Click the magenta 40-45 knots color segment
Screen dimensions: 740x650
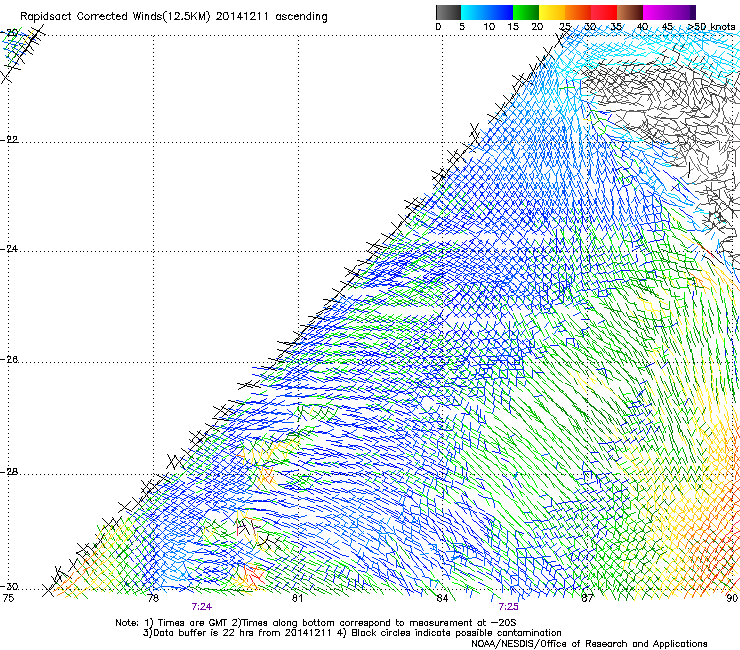tap(656, 12)
